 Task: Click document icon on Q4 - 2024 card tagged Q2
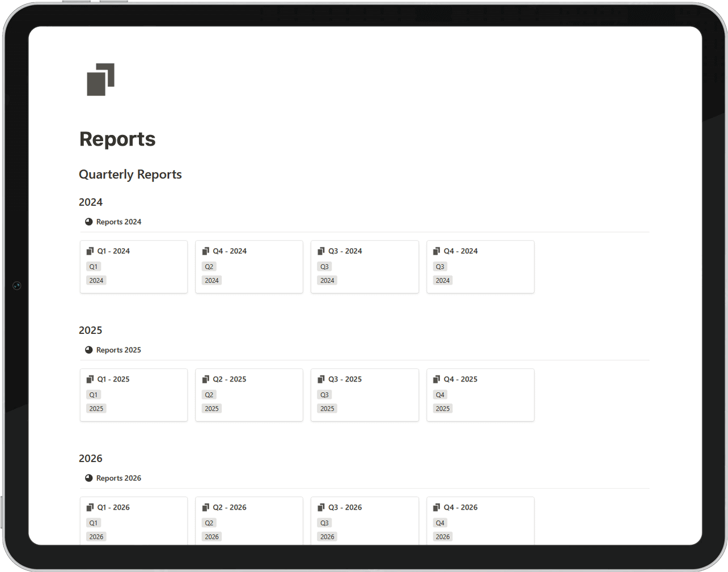click(x=206, y=251)
